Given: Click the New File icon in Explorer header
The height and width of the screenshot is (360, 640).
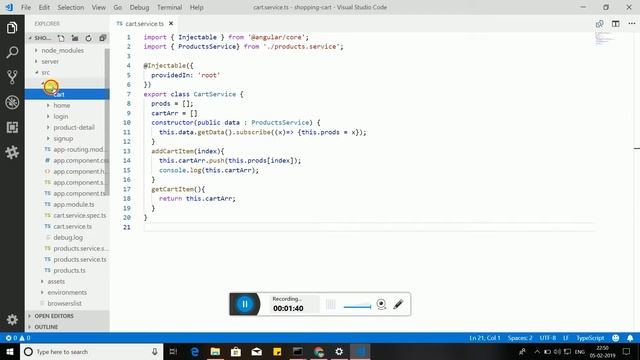Looking at the screenshot, I should (61, 38).
